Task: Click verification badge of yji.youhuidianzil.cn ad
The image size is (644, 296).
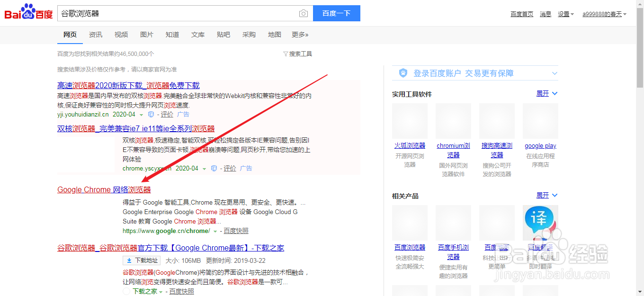Action: click(x=151, y=114)
